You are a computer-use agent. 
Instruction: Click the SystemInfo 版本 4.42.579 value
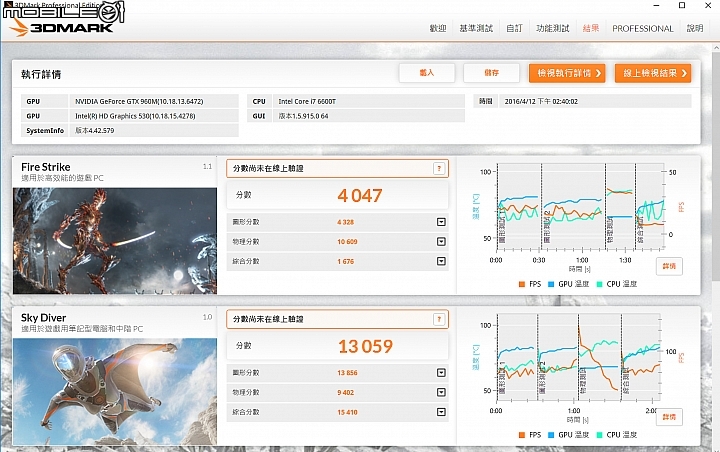pos(154,130)
